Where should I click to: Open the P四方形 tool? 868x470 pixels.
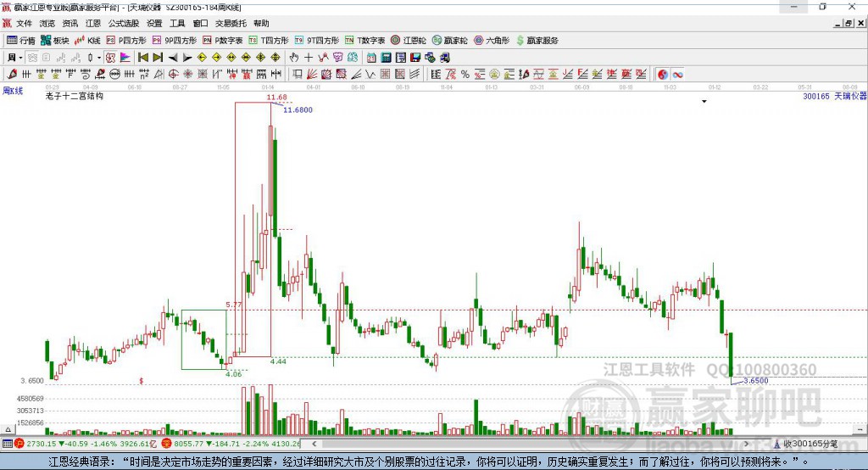(125, 40)
